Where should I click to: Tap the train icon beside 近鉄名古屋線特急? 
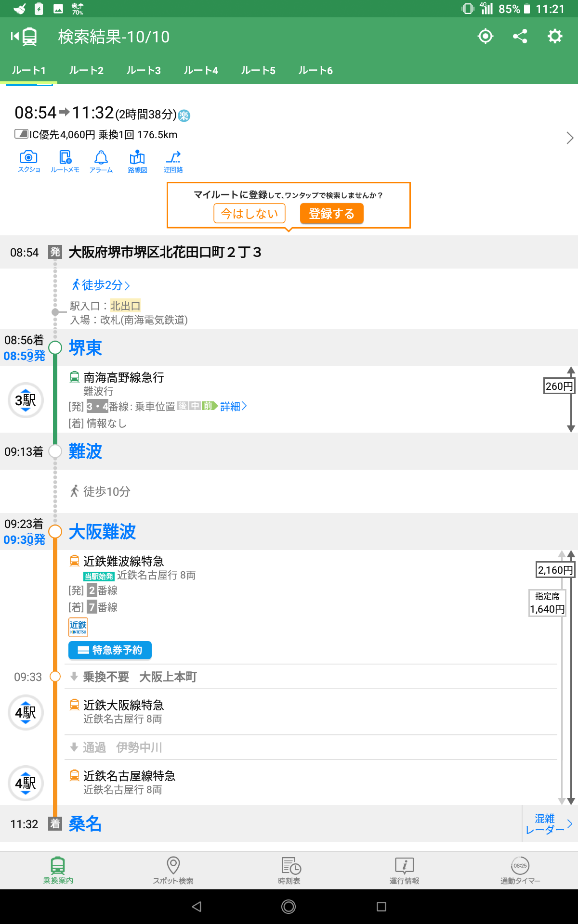click(x=75, y=776)
